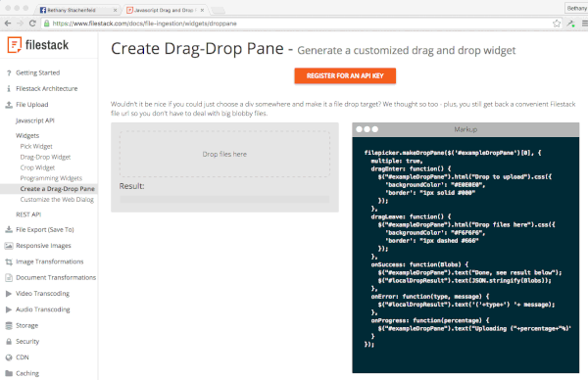
Task: Switch to the Bethany Stachenfeld Facebook tab
Action: [77, 10]
